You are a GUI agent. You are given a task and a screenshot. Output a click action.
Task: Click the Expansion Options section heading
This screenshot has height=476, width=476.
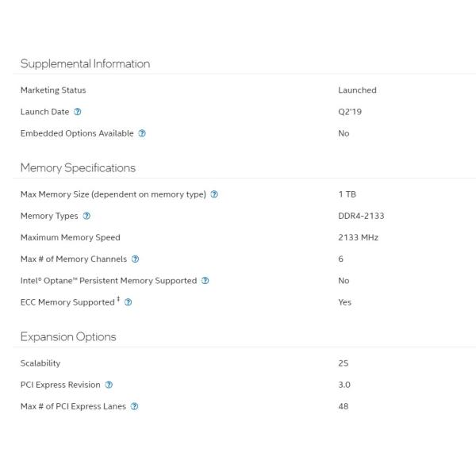68,336
